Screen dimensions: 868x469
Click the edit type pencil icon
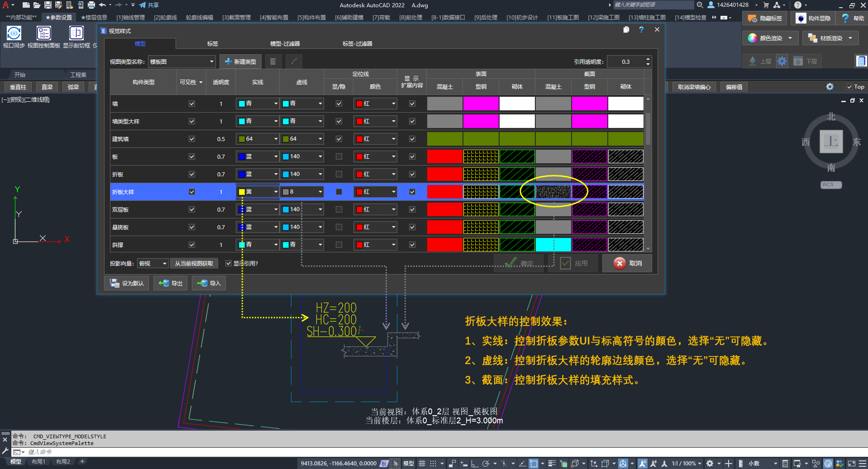coord(294,61)
